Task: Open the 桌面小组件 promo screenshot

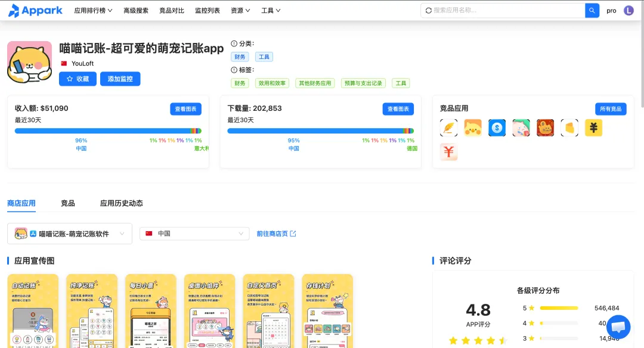Action: [209, 311]
